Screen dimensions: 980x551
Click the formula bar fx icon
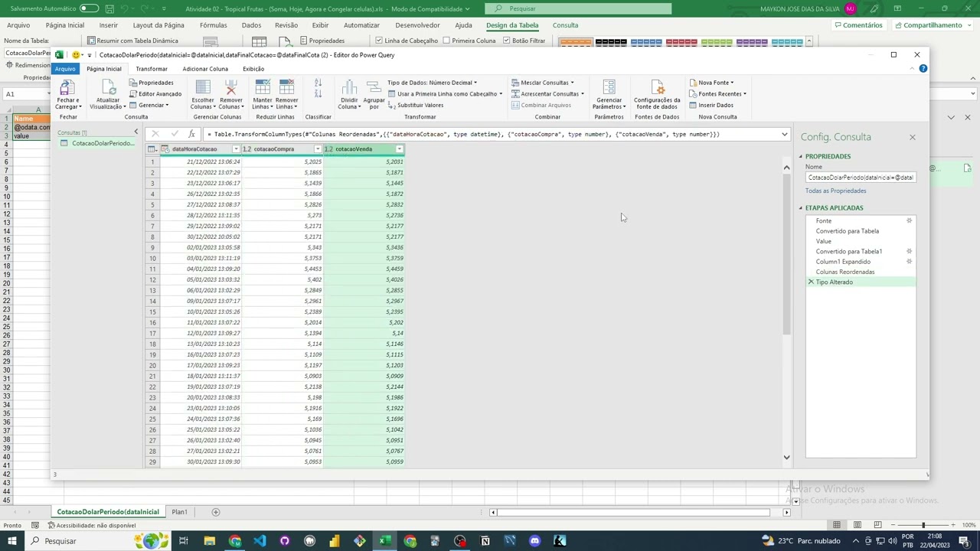[191, 134]
